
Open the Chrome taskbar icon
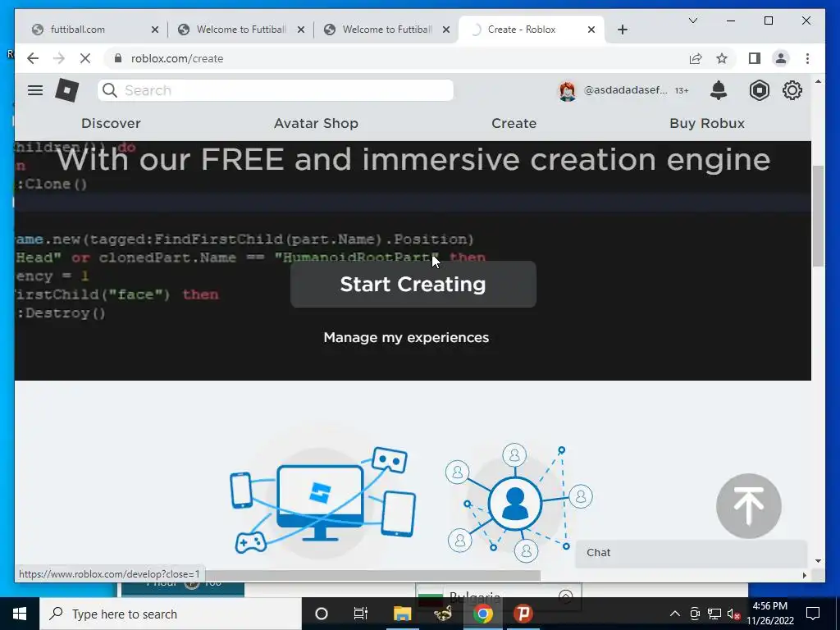click(482, 614)
